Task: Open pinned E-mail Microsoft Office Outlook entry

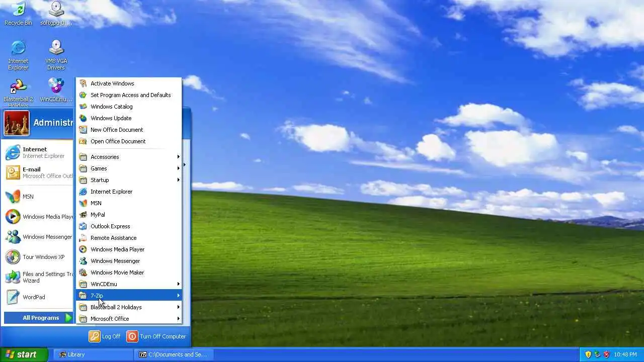Action: click(38, 172)
